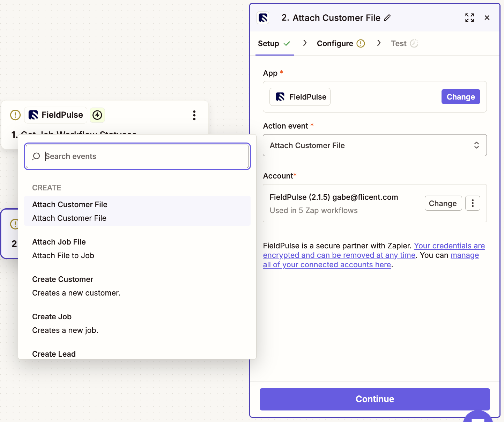Open the Action event dropdown
Image resolution: width=504 pixels, height=422 pixels.
[375, 145]
